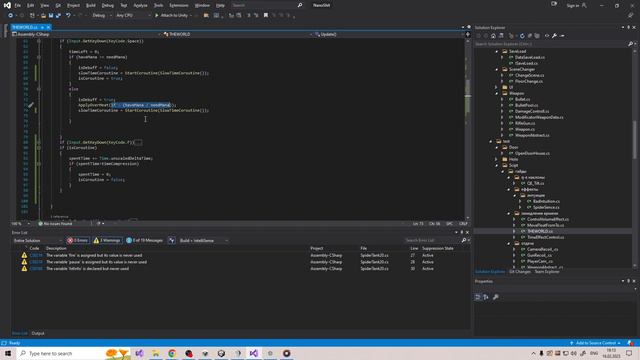Collapse the SceneChanger folder
The height and width of the screenshot is (360, 640).
(x=497, y=69)
